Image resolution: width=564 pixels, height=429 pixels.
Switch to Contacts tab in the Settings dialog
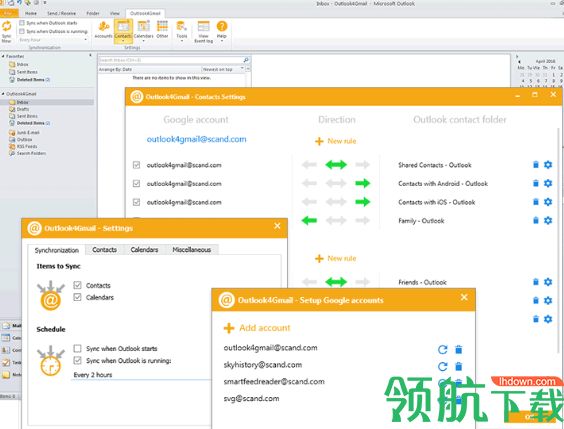tap(104, 250)
